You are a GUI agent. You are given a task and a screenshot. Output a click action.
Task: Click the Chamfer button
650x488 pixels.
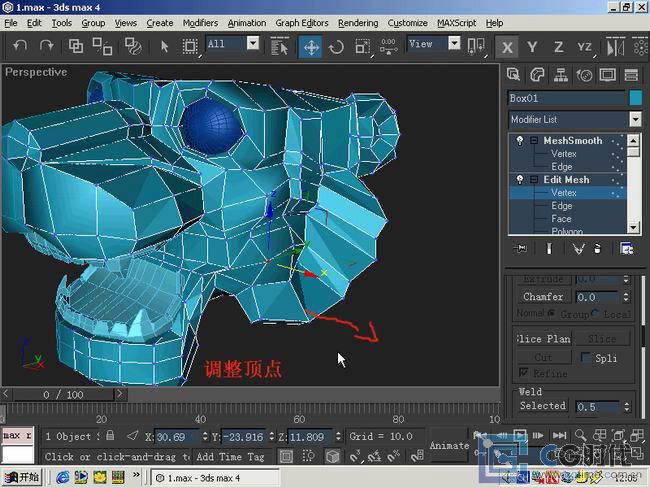pyautogui.click(x=543, y=297)
